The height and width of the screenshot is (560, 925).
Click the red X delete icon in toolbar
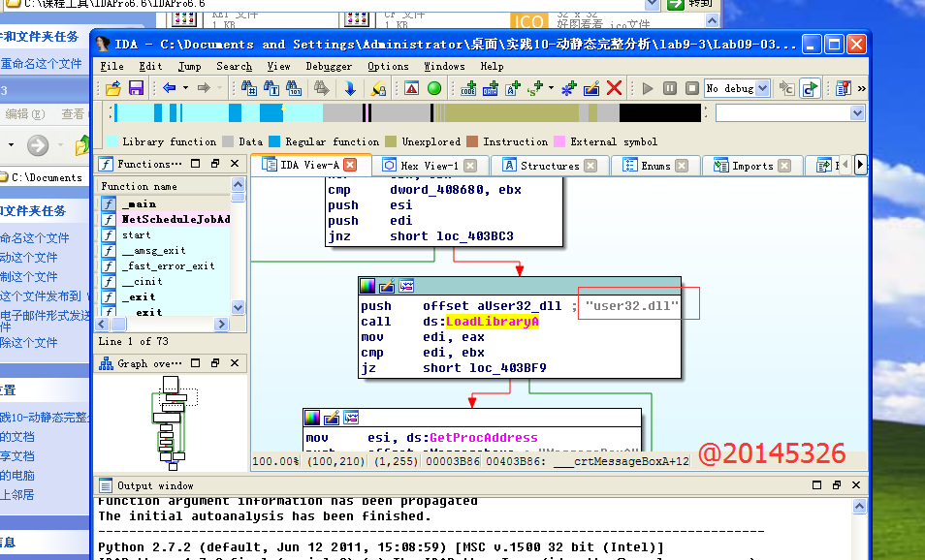coord(614,88)
